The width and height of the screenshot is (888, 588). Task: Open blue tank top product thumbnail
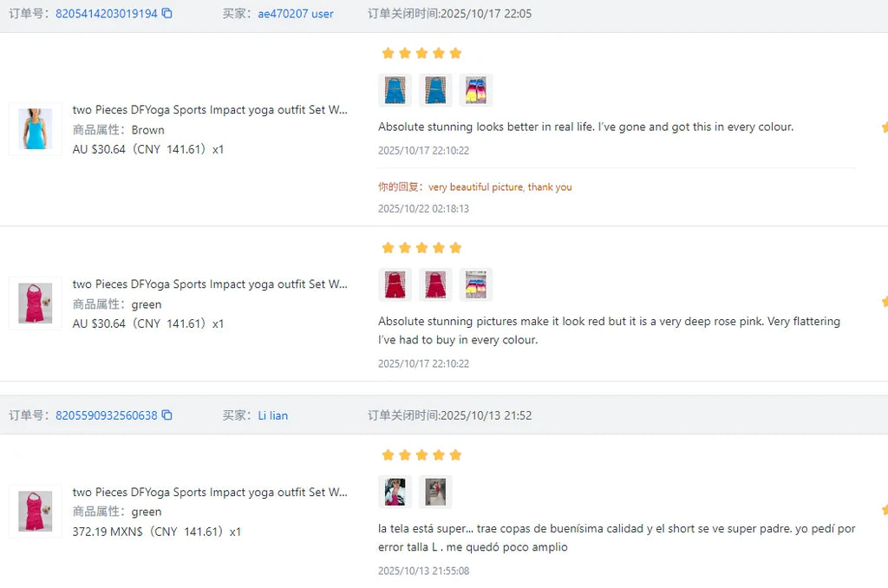(x=35, y=129)
